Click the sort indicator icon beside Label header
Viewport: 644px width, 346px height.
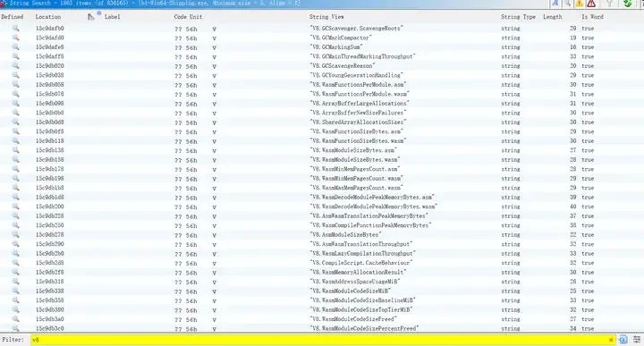[x=91, y=16]
